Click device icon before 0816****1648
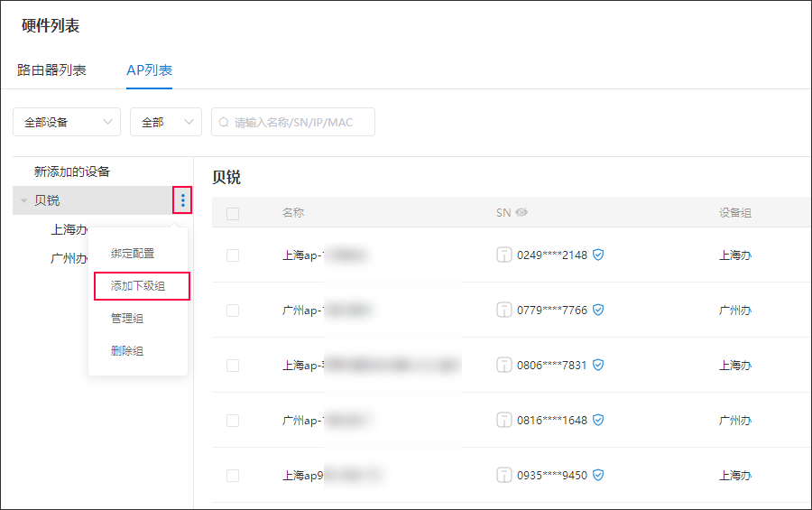This screenshot has height=510, width=812. (503, 420)
